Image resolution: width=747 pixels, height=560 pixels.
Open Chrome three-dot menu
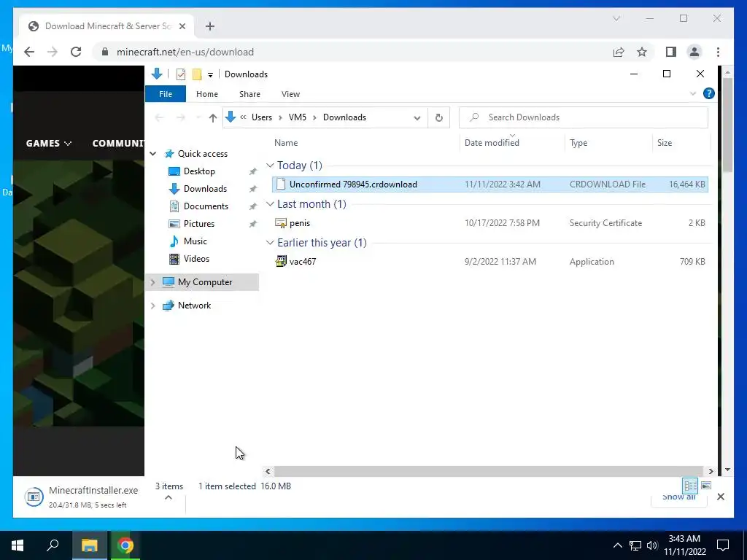pyautogui.click(x=718, y=52)
